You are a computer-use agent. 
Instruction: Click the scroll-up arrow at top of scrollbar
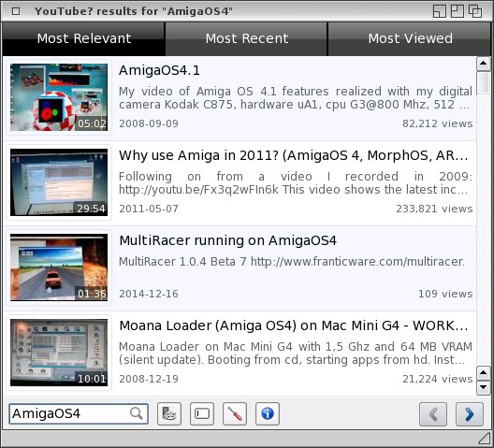(x=484, y=64)
